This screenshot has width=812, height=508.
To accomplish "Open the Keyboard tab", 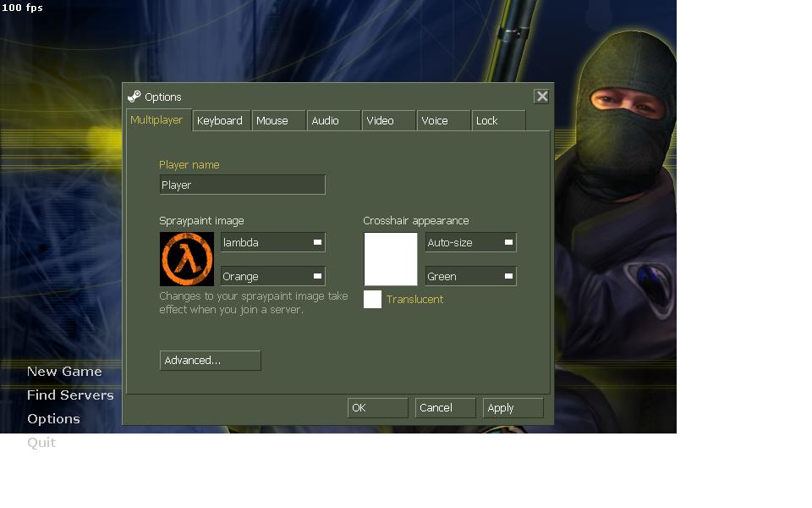I will click(222, 120).
